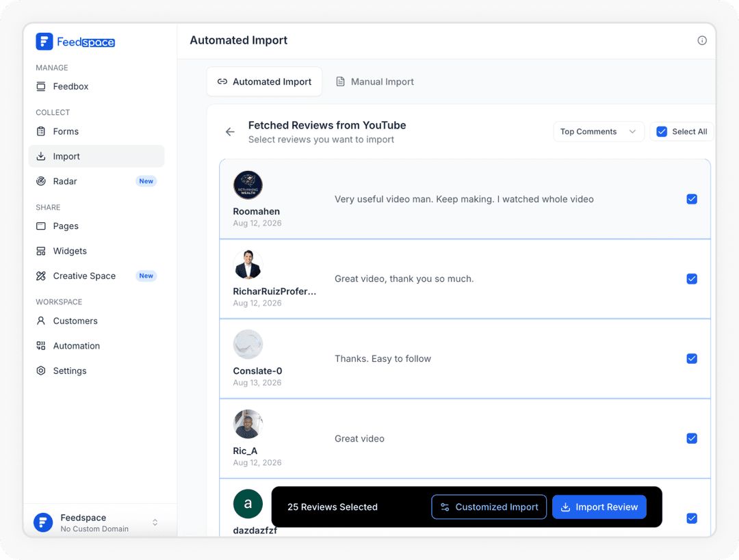Click the Import Review button
Screen dimensions: 739x560
pyautogui.click(x=599, y=507)
